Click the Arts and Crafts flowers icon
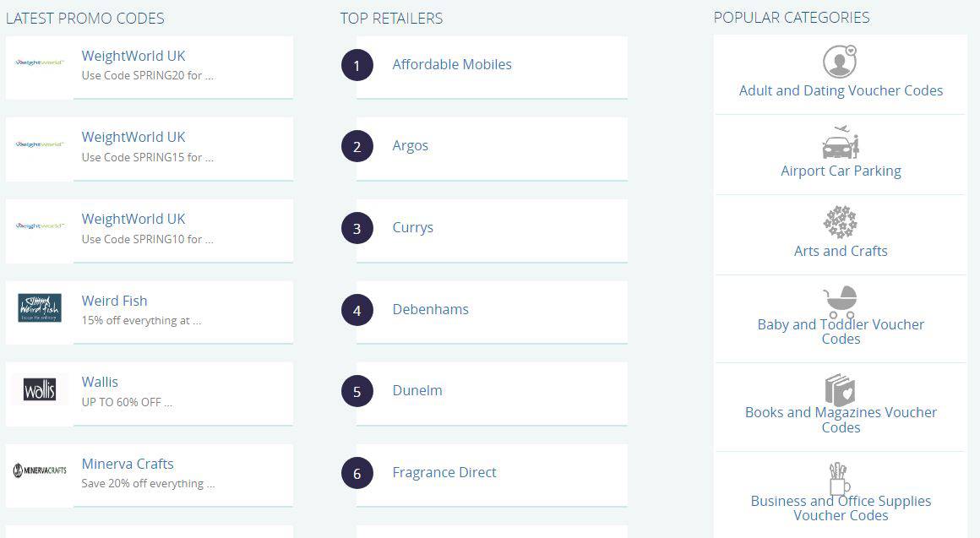980x538 pixels. pyautogui.click(x=840, y=222)
